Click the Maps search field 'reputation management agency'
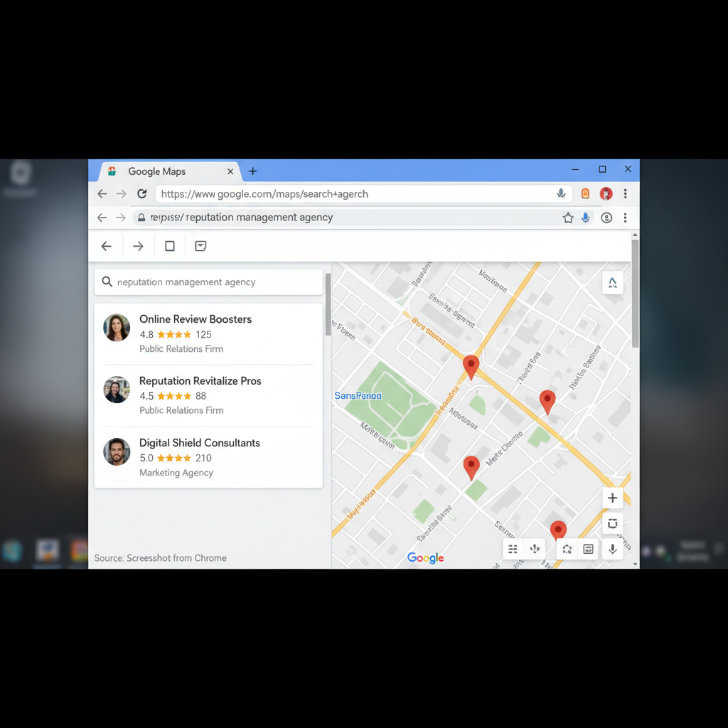The image size is (728, 728). click(x=208, y=282)
